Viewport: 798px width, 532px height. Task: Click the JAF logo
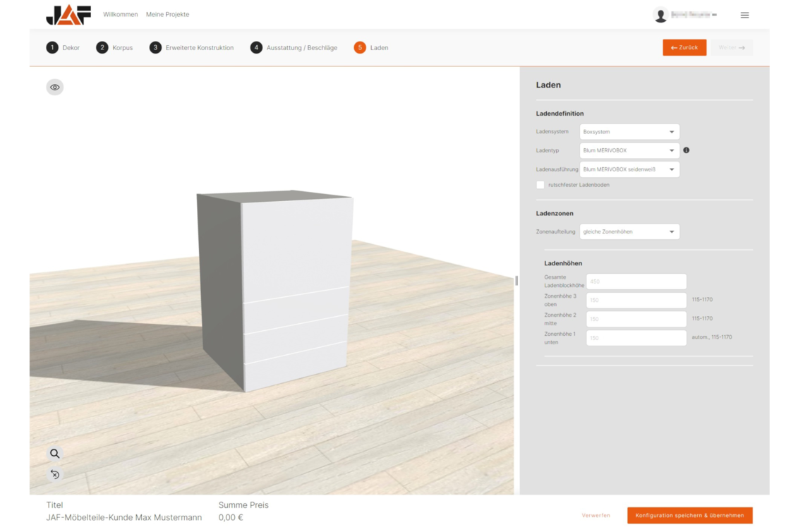(x=68, y=15)
